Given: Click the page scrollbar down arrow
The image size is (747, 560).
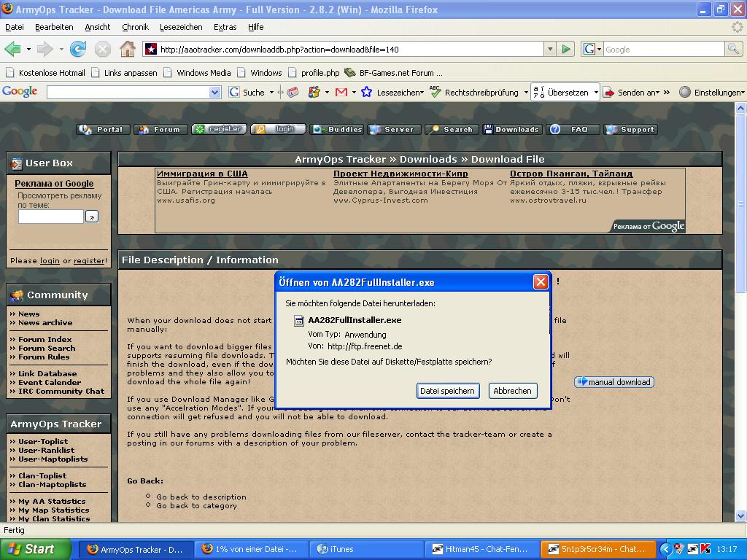Looking at the screenshot, I should click(740, 516).
